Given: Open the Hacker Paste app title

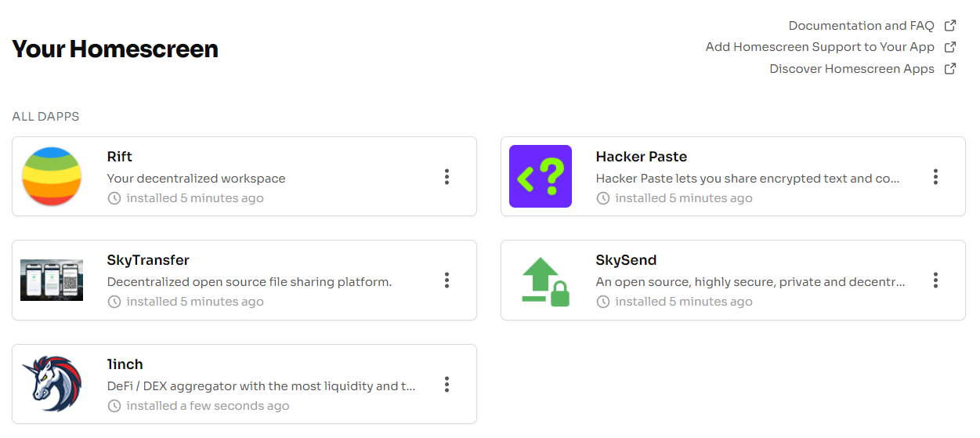Looking at the screenshot, I should click(x=642, y=157).
